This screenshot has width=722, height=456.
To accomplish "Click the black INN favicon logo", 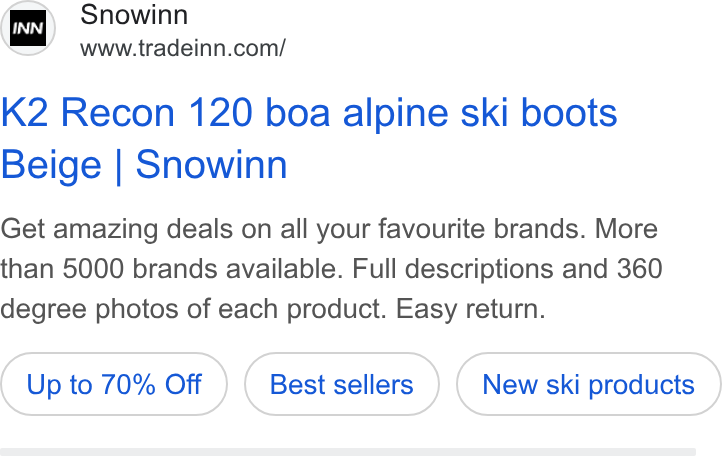I will [28, 28].
